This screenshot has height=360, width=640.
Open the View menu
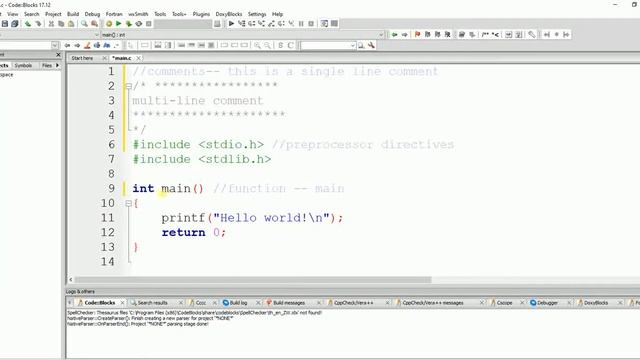pos(13,14)
